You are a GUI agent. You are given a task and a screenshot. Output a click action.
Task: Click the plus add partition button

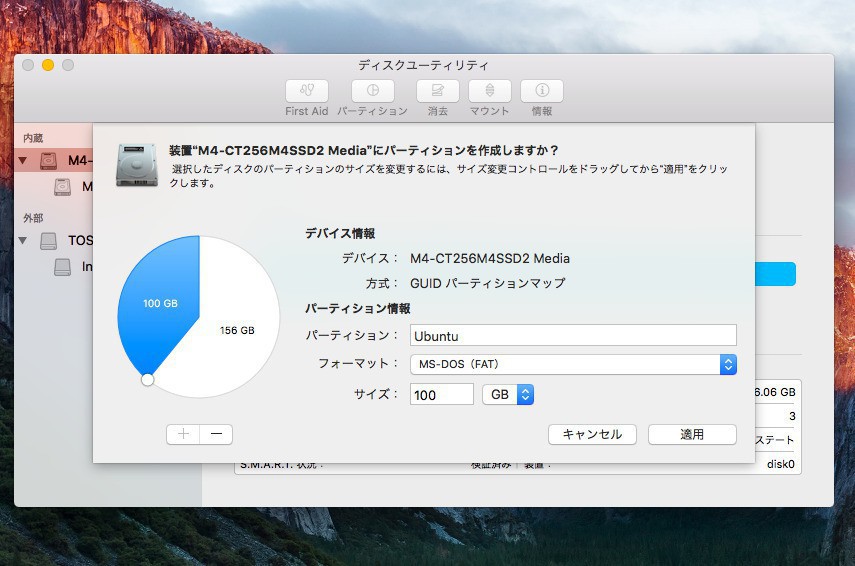(183, 435)
